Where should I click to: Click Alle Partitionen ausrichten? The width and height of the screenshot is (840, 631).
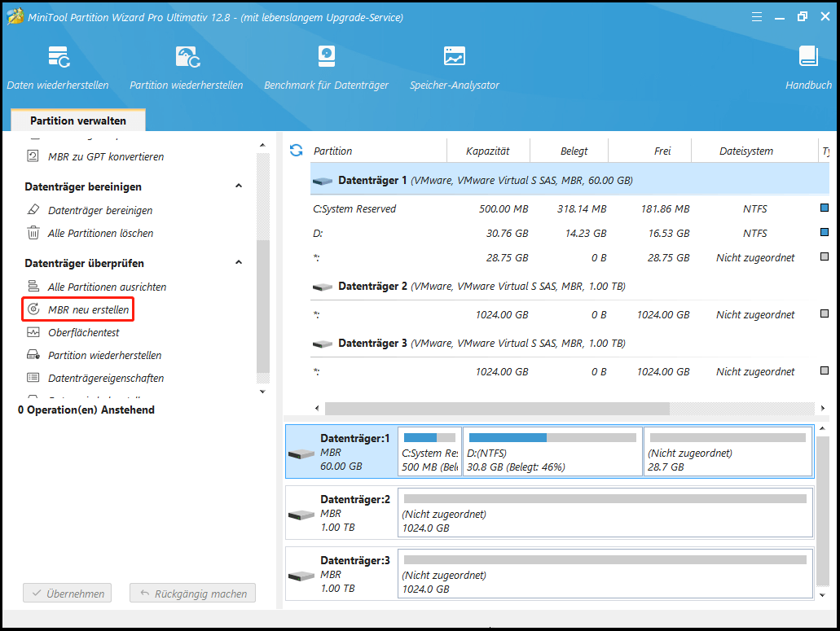pos(108,287)
